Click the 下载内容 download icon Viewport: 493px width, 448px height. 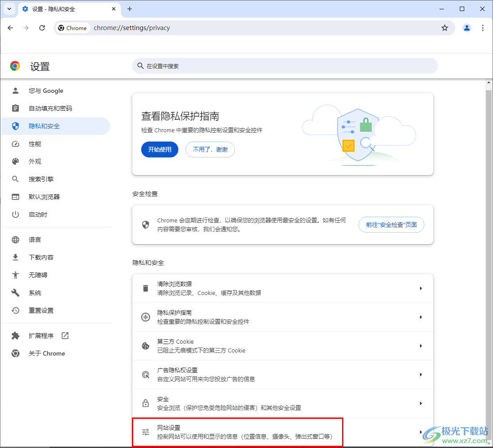(15, 257)
